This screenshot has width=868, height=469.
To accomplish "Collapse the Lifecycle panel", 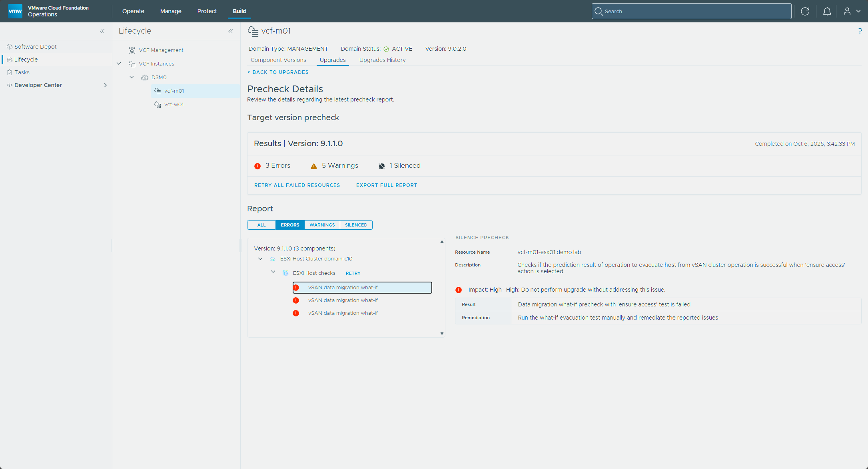I will click(x=231, y=31).
